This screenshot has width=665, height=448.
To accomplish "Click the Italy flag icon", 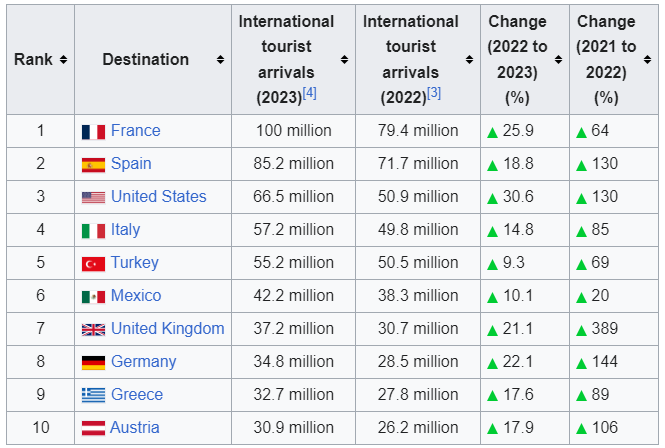I will pyautogui.click(x=93, y=230).
